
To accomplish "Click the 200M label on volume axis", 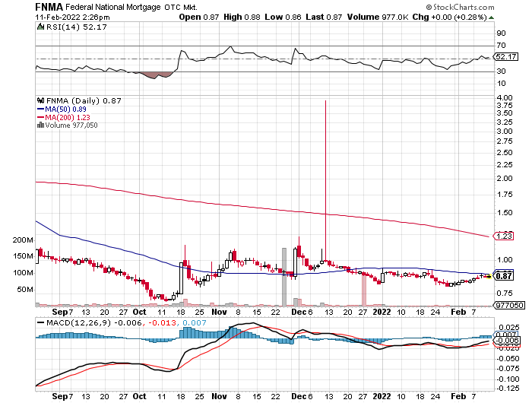I will pyautogui.click(x=23, y=240).
